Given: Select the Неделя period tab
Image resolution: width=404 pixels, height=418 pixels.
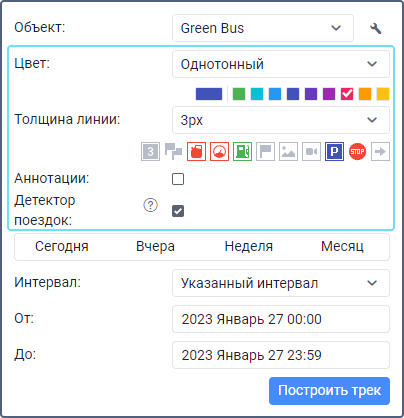Looking at the screenshot, I should [249, 247].
